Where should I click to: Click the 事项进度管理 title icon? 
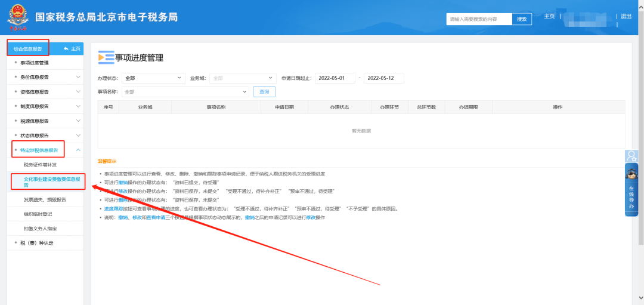pos(106,57)
